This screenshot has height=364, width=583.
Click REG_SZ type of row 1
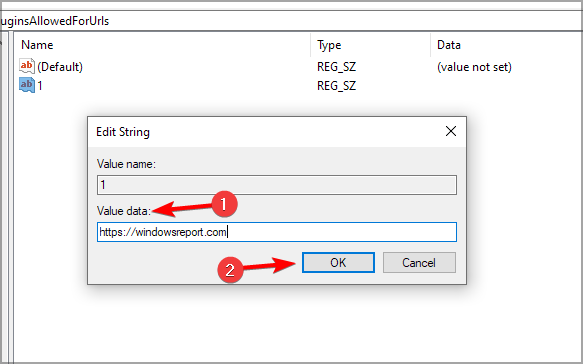(336, 86)
